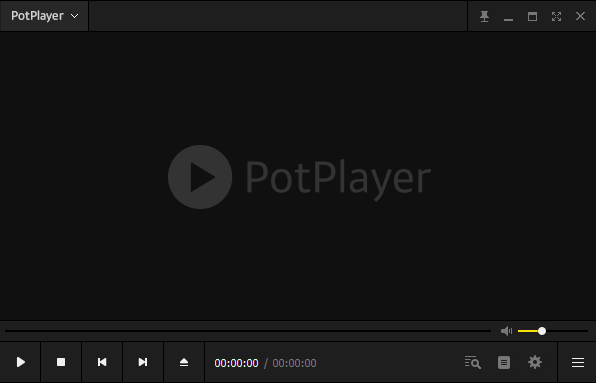The image size is (596, 383).
Task: Click the PotPlayer logo in the video area
Action: point(300,177)
